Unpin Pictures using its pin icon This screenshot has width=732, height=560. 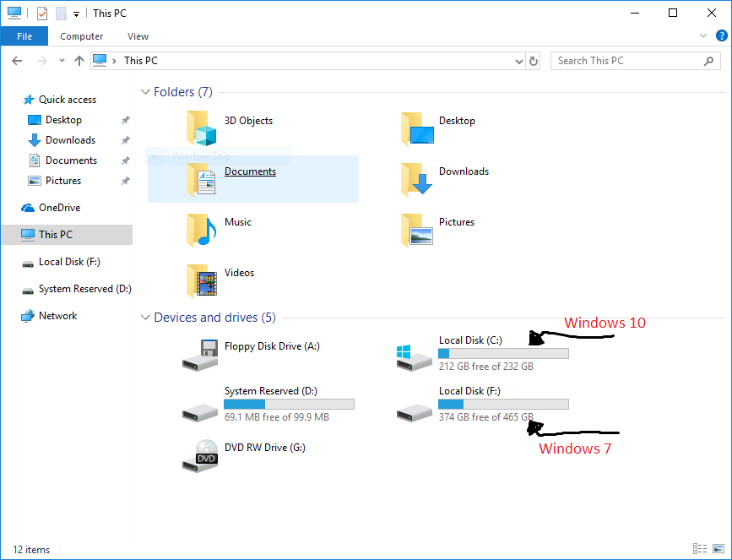click(125, 181)
